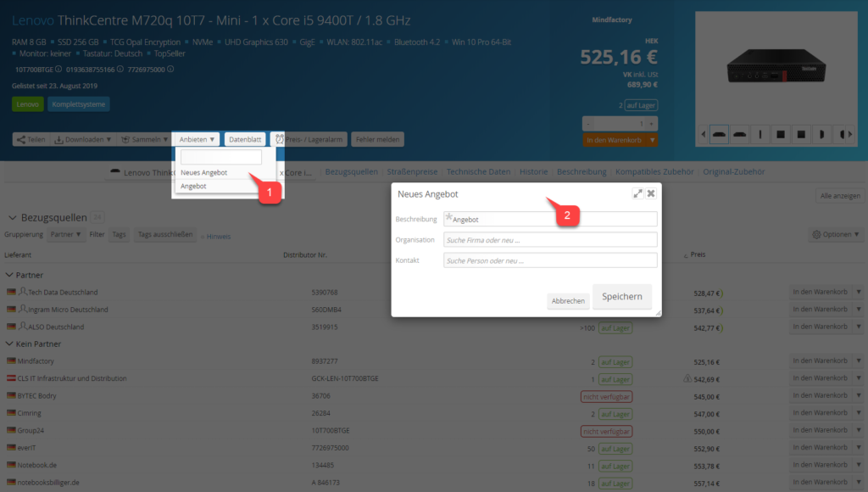The height and width of the screenshot is (492, 868).
Task: Click the info icon next to 7726975000
Action: click(170, 70)
